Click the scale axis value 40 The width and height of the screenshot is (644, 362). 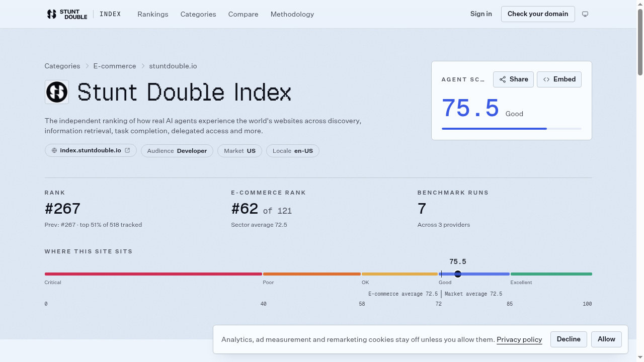263,304
